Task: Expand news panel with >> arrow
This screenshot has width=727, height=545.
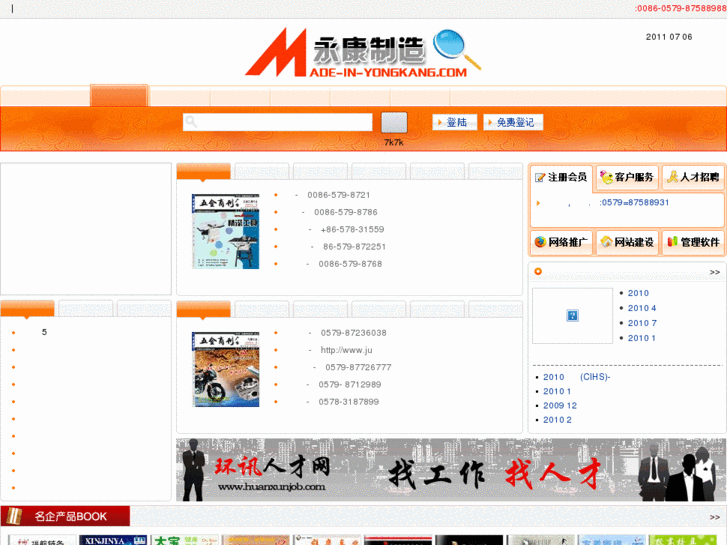Action: point(714,272)
